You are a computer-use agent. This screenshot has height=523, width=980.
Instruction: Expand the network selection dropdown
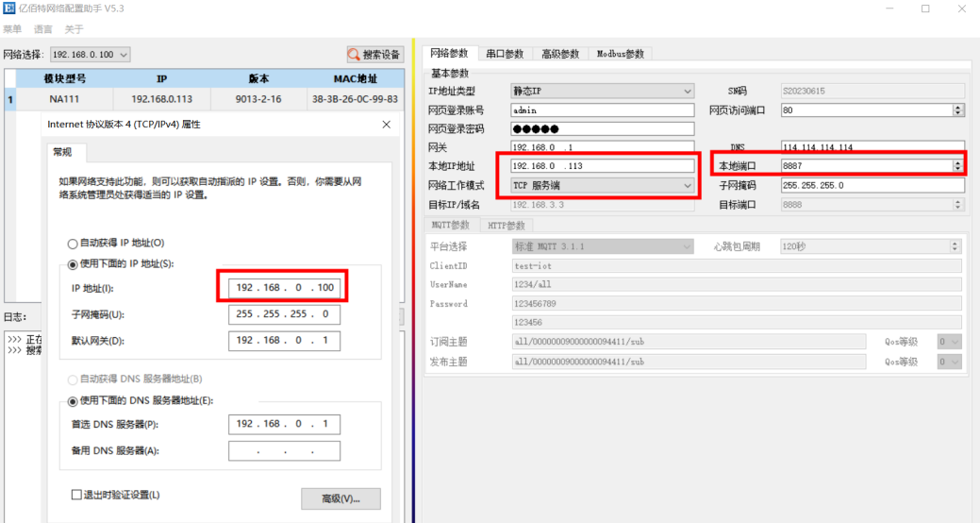pos(124,56)
